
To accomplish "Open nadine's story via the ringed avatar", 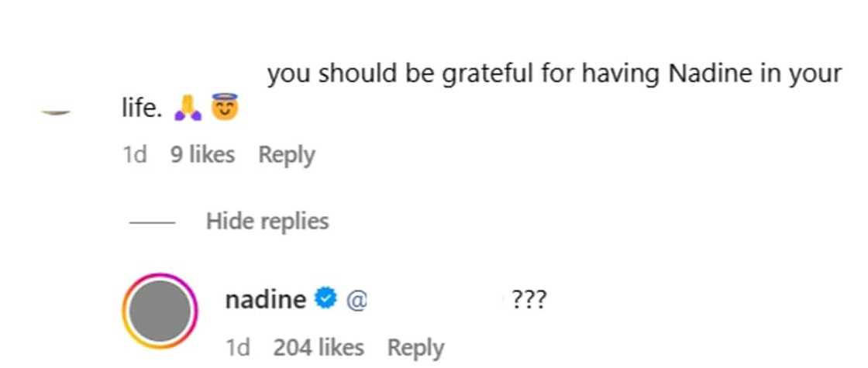I will coord(160,311).
